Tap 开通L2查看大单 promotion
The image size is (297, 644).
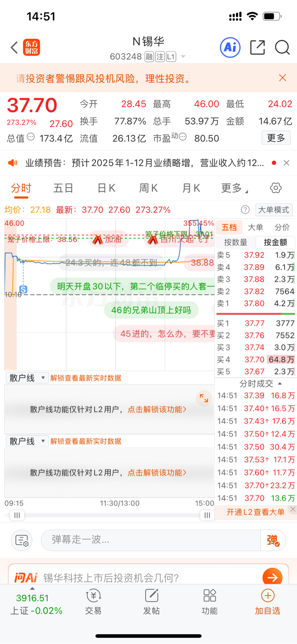pyautogui.click(x=255, y=512)
